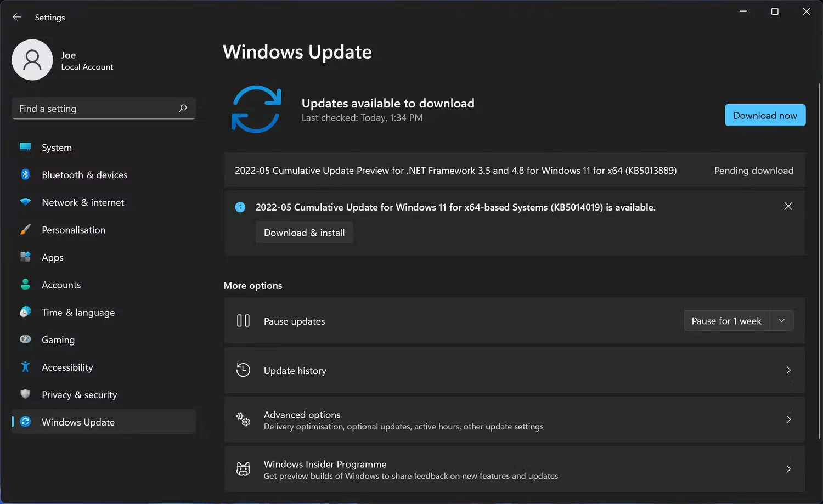This screenshot has width=823, height=504.
Task: Expand Advanced options chevron
Action: (x=788, y=420)
